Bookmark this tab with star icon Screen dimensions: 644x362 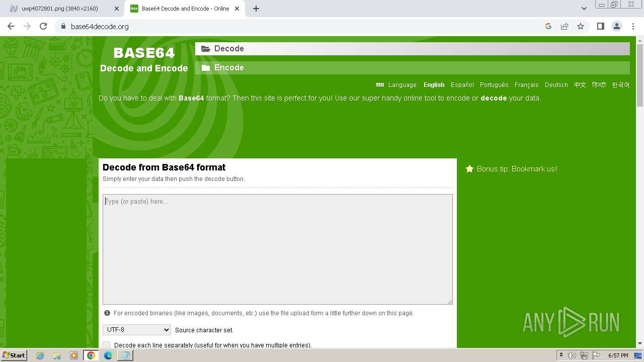581,26
